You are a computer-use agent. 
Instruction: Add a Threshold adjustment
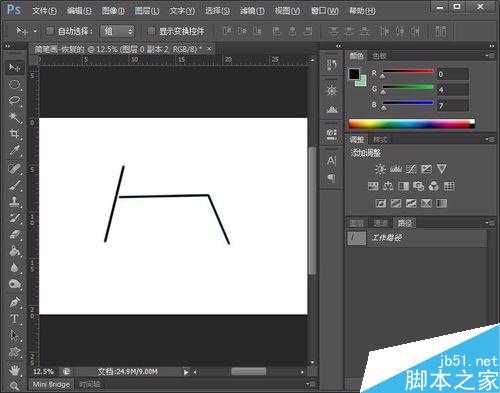[x=411, y=203]
